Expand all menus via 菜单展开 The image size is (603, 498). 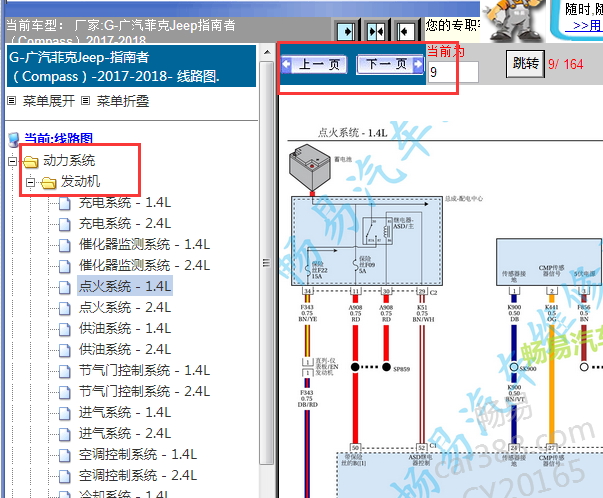click(48, 101)
